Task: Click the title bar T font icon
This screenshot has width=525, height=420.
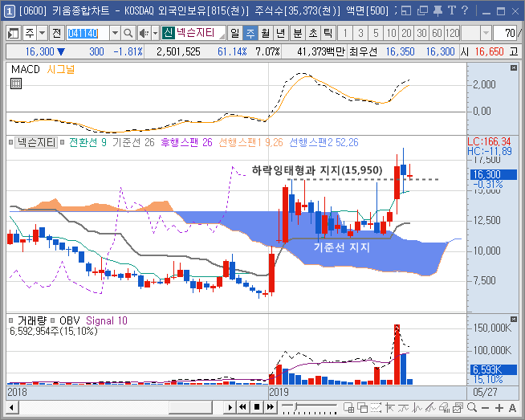Action: pyautogui.click(x=452, y=10)
